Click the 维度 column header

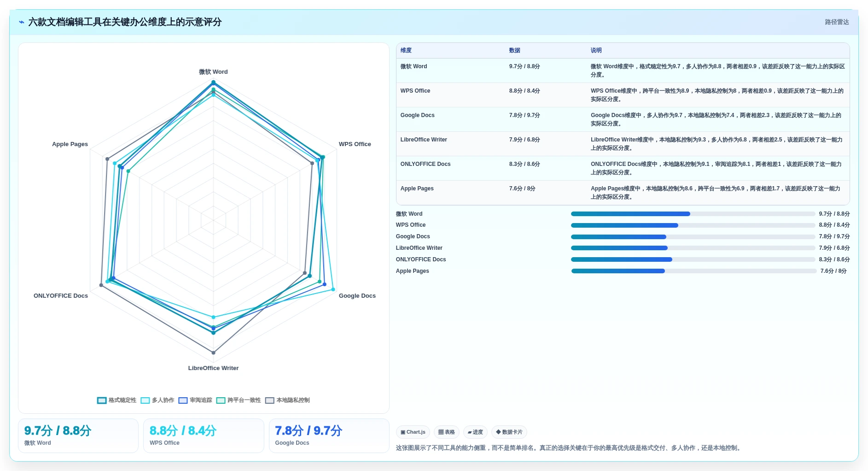pos(406,50)
